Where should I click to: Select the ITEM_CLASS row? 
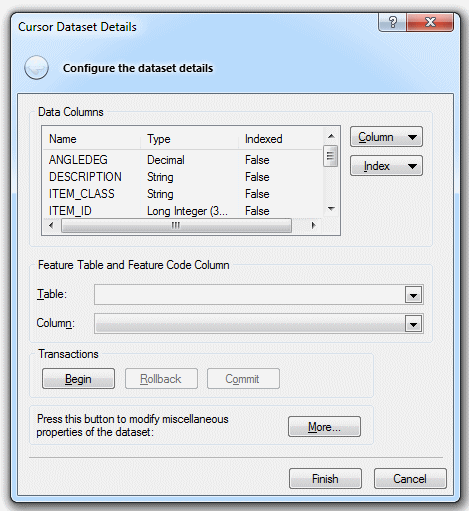[183, 194]
